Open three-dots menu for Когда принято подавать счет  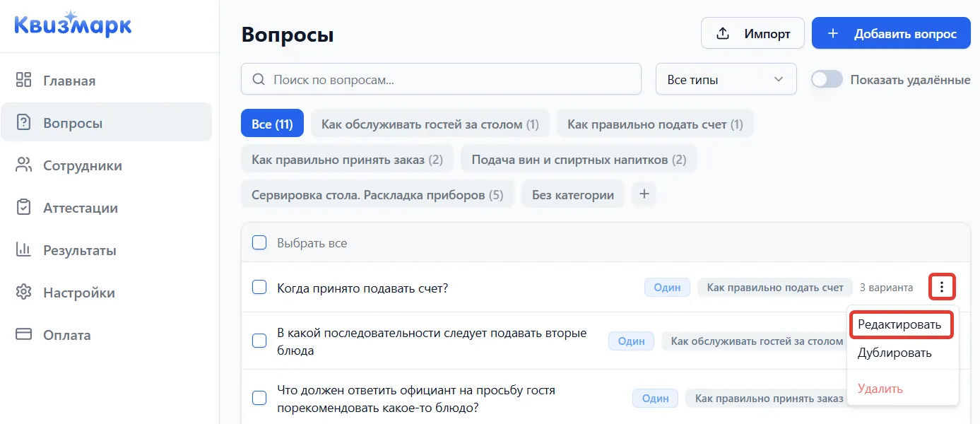click(942, 287)
